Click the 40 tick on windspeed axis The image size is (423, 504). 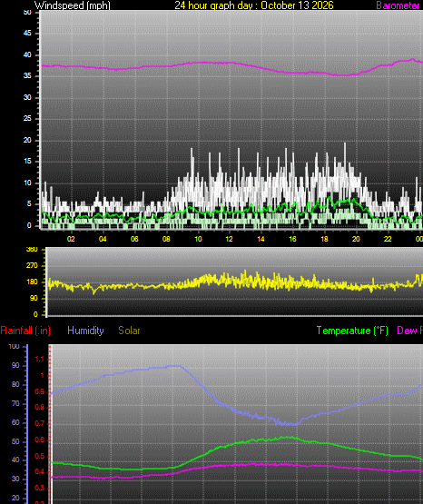coord(27,54)
